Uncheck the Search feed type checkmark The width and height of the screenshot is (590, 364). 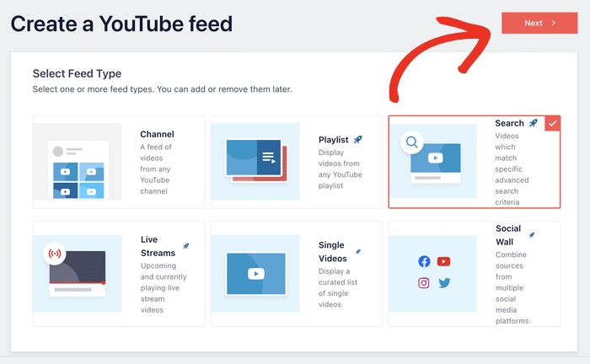551,124
